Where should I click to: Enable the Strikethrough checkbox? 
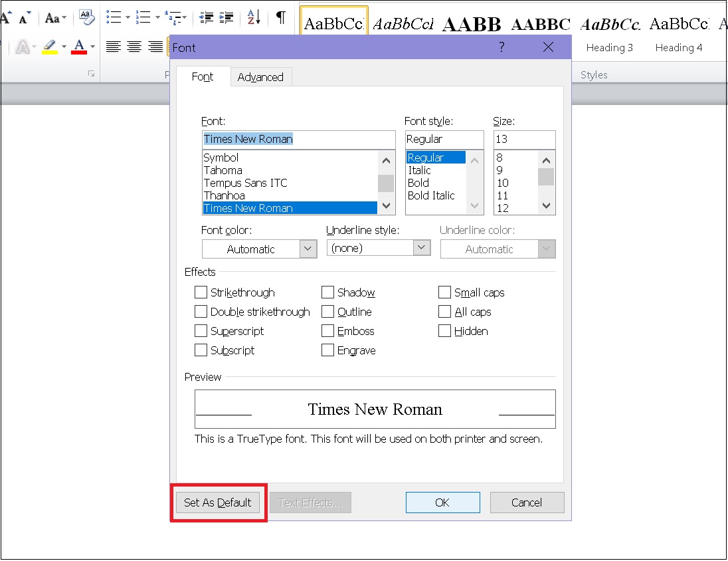click(x=201, y=292)
